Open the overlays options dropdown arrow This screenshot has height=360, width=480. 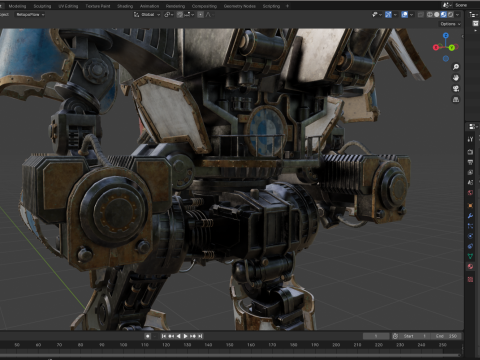(411, 15)
